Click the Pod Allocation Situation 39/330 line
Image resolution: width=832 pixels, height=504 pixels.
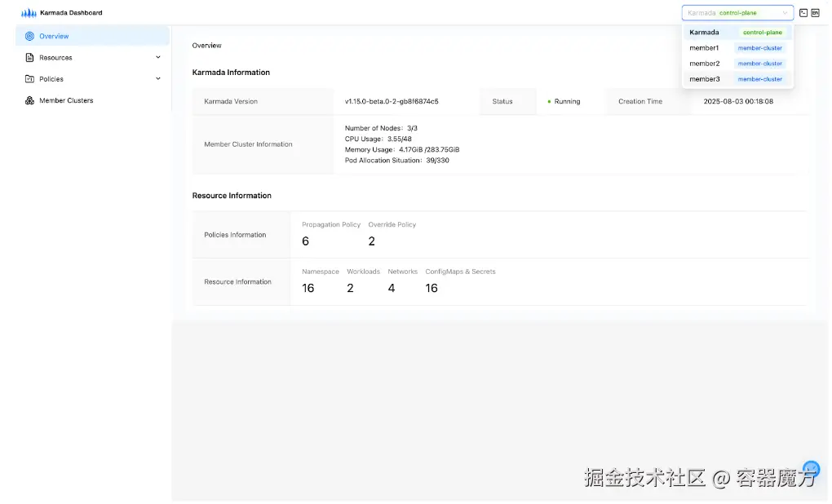(x=397, y=160)
